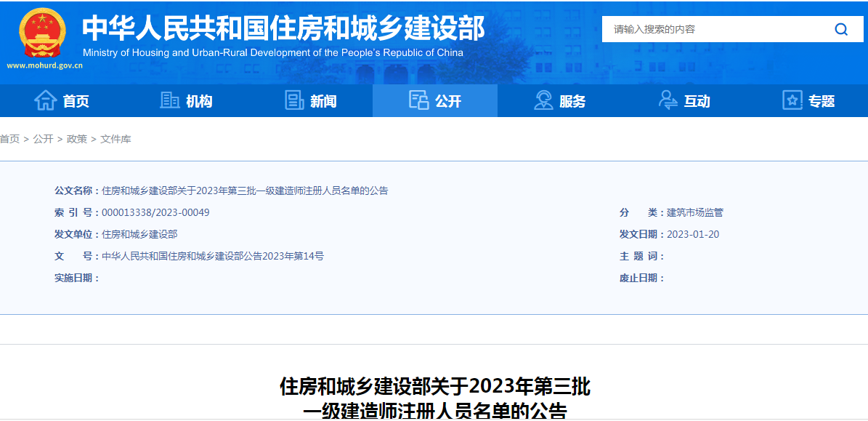Click the magnifying glass search icon
Image resolution: width=868 pixels, height=421 pixels.
[x=841, y=29]
